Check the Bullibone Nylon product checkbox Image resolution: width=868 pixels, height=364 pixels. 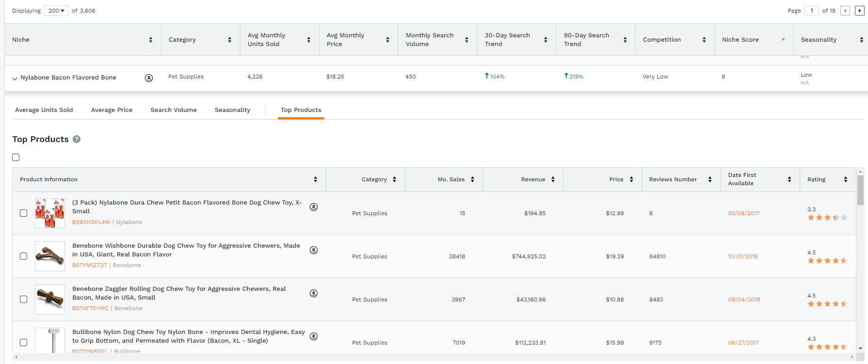click(23, 343)
